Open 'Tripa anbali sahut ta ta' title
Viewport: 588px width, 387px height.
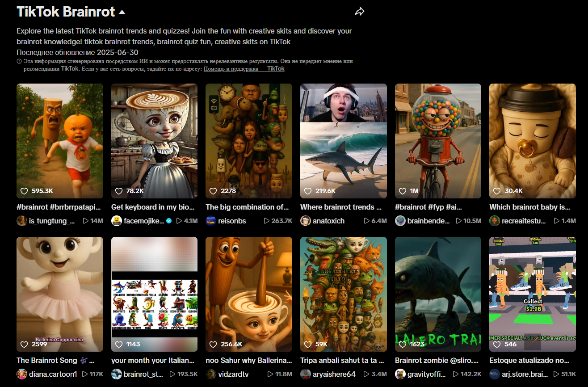coord(342,360)
